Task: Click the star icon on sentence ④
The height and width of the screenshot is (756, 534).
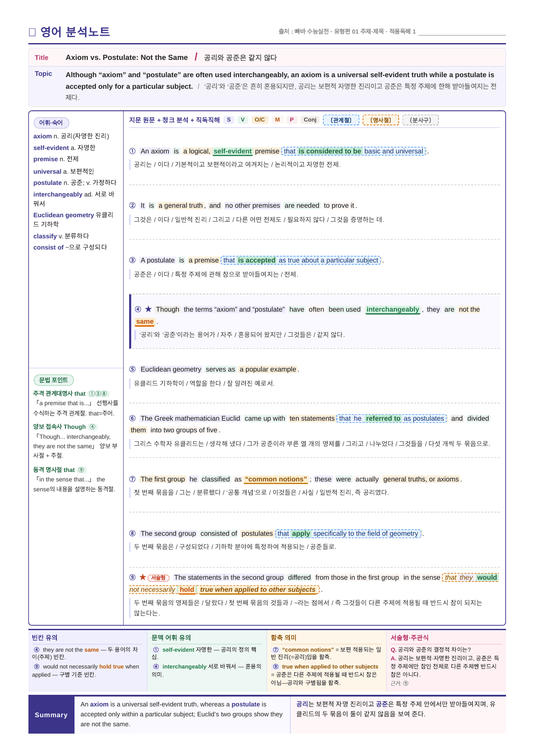Action: click(148, 309)
